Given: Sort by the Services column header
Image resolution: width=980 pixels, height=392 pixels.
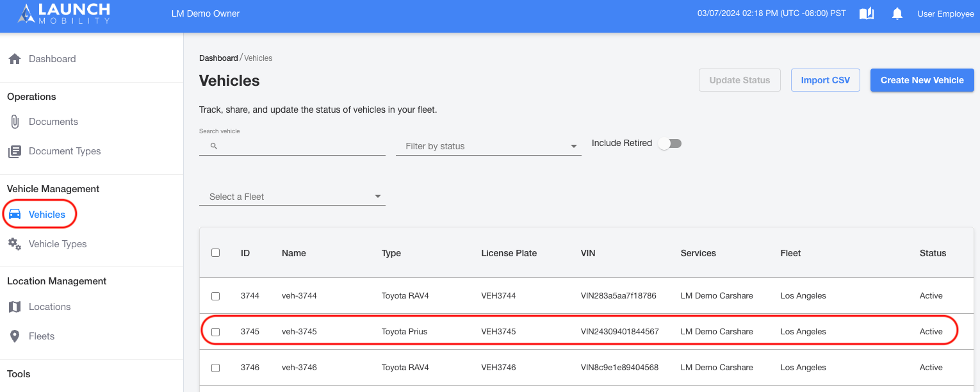Looking at the screenshot, I should pyautogui.click(x=698, y=253).
